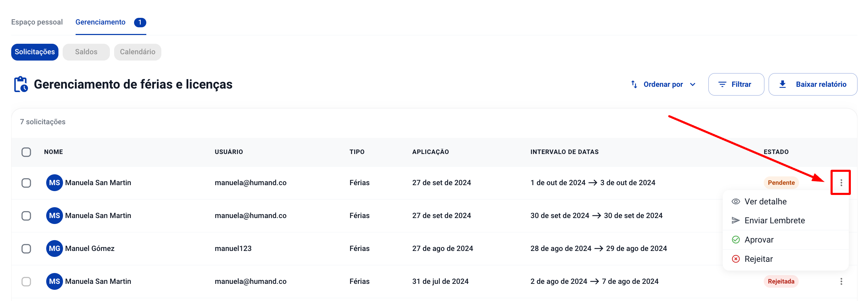Screen dimensions: 868x301
Task: Click the Filtrar button
Action: 736,84
